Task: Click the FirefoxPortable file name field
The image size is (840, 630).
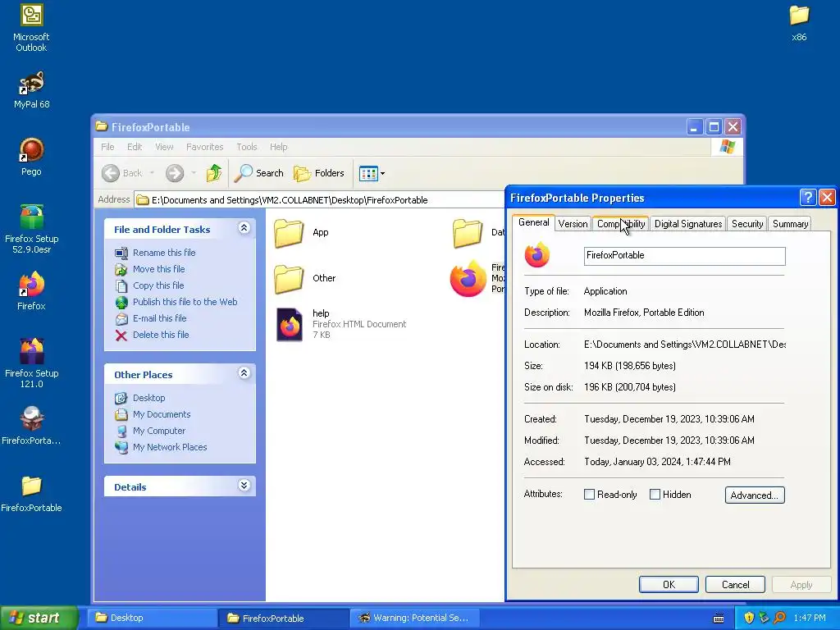Action: [x=685, y=256]
